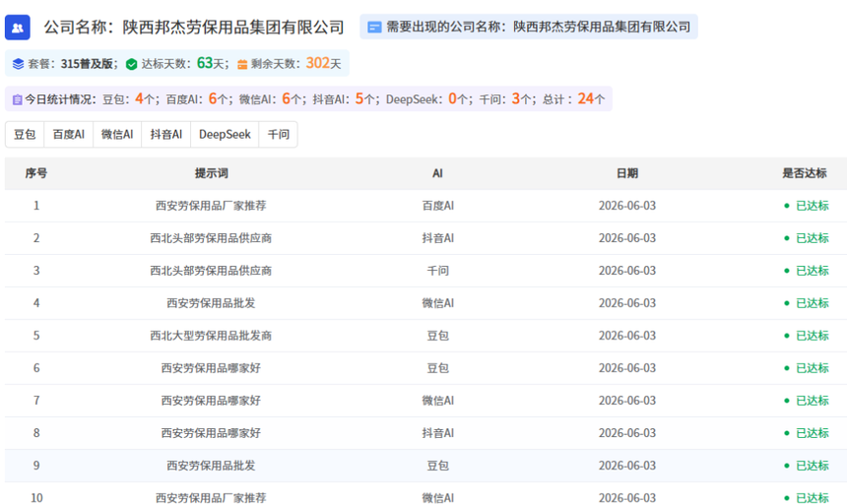847x504 pixels.
Task: Click the blue users icon beside company name
Action: click(x=18, y=28)
